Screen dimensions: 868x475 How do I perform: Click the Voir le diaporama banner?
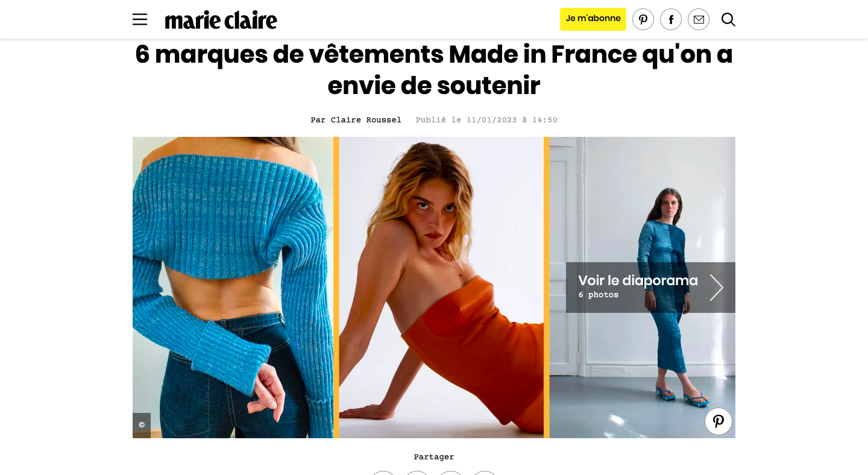click(x=650, y=288)
